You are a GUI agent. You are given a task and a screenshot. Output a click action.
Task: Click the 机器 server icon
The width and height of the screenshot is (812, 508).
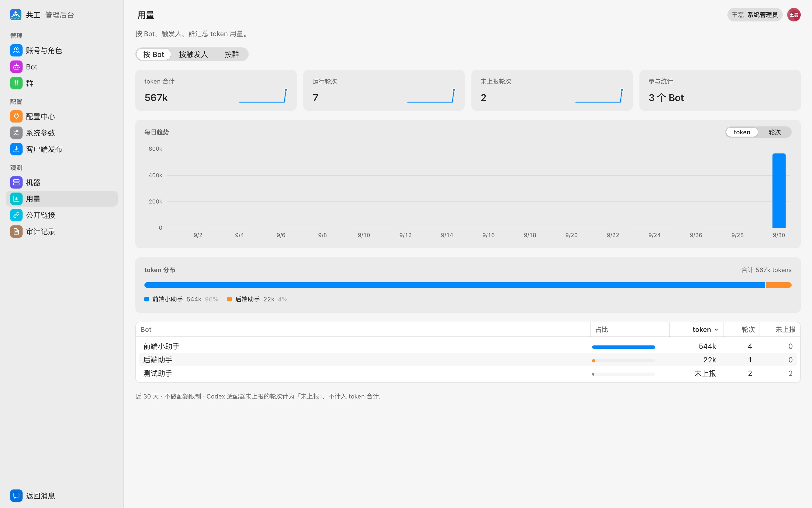[x=16, y=182]
